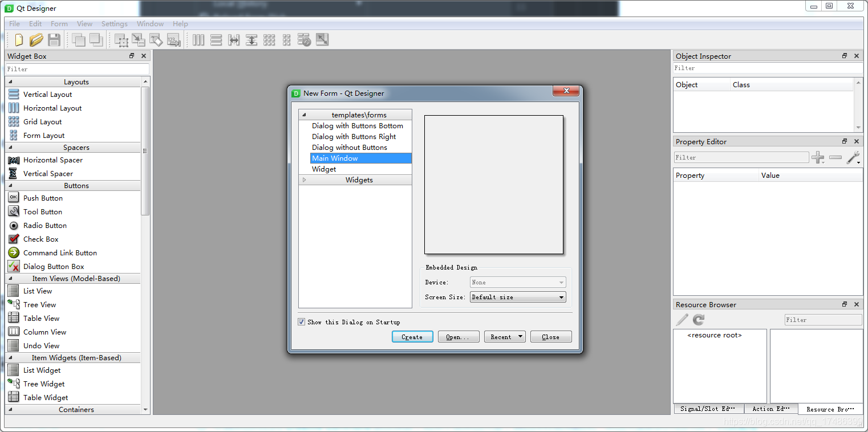The image size is (868, 432).
Task: Click the Resource Browser Filter field
Action: [823, 320]
